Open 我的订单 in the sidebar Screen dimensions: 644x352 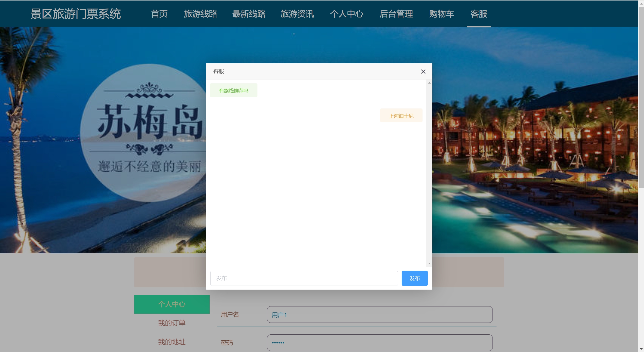[172, 323]
